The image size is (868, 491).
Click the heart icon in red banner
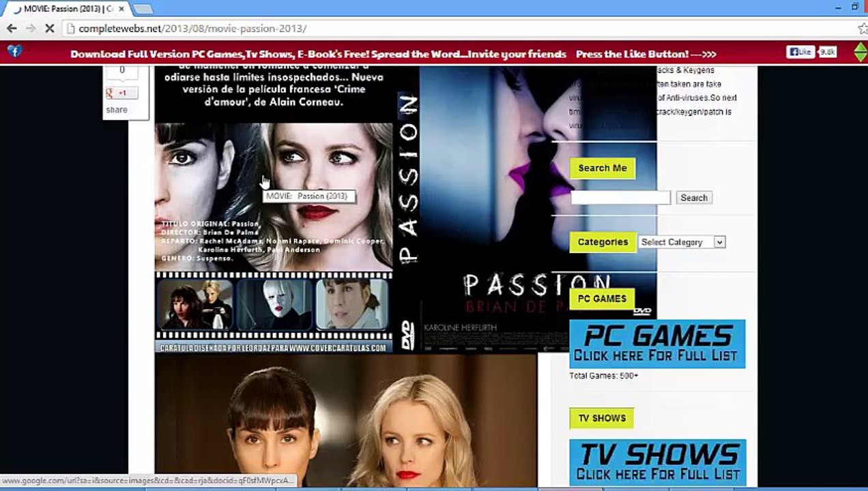pyautogui.click(x=14, y=51)
